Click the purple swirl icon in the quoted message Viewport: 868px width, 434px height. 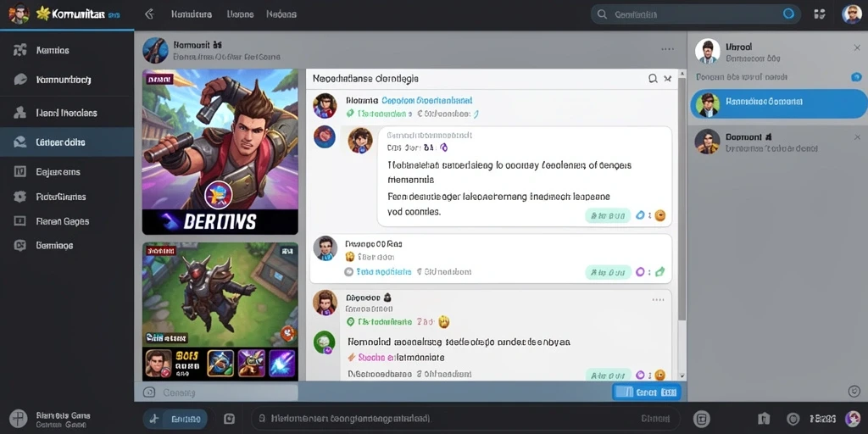tap(443, 147)
